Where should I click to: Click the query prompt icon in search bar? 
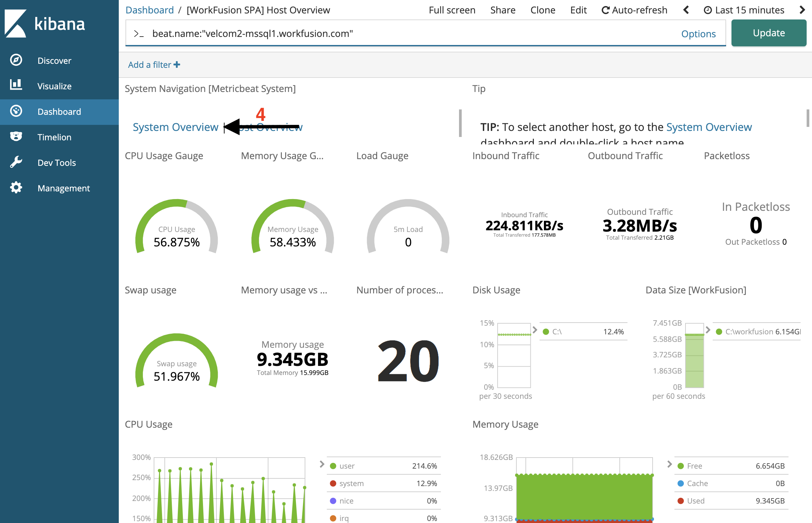(x=139, y=34)
